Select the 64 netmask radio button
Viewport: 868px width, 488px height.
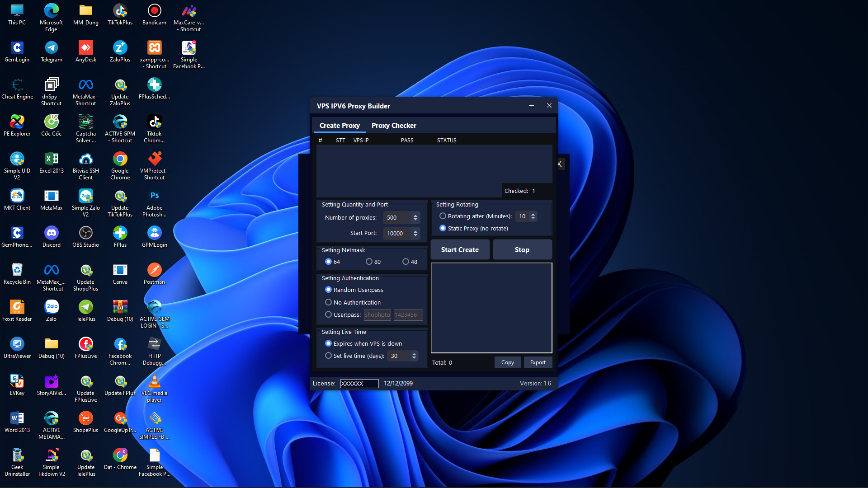click(x=329, y=262)
